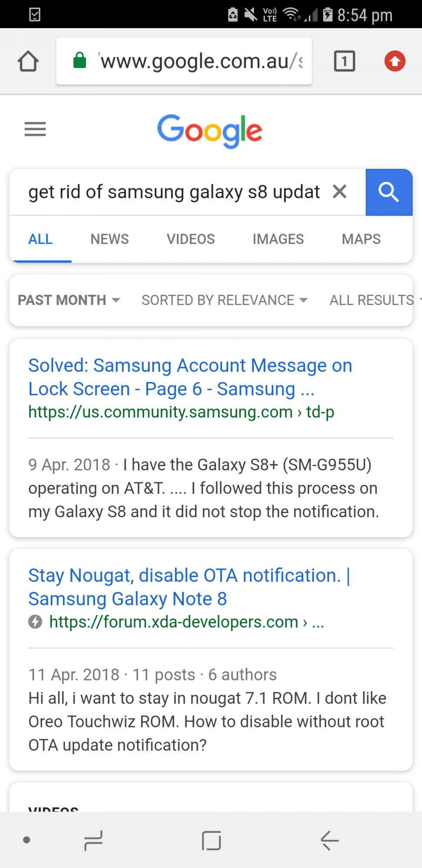Open the Google hamburger menu
Screen dimensions: 422x868
click(35, 129)
